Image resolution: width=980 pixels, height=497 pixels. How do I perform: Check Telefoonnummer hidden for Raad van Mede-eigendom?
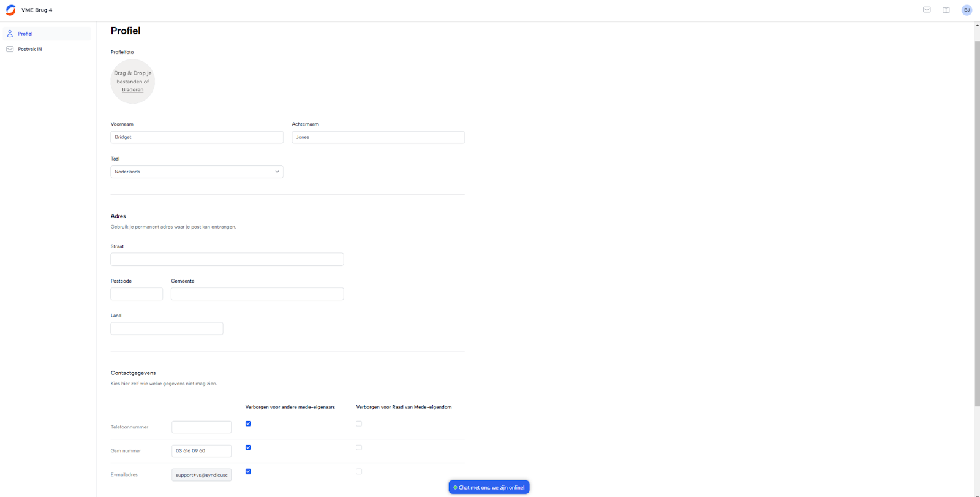pyautogui.click(x=359, y=423)
